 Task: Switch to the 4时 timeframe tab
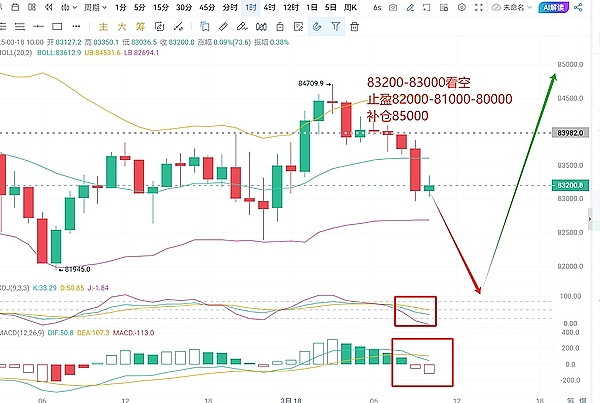pyautogui.click(x=271, y=7)
